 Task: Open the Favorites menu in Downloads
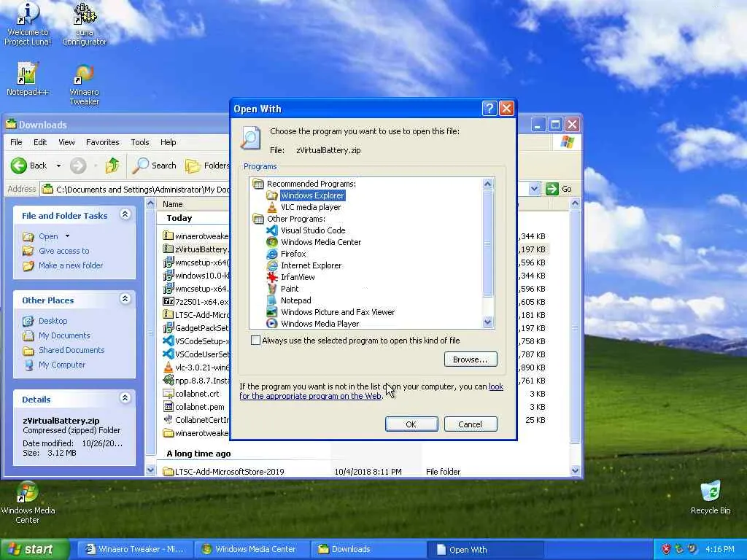[102, 142]
